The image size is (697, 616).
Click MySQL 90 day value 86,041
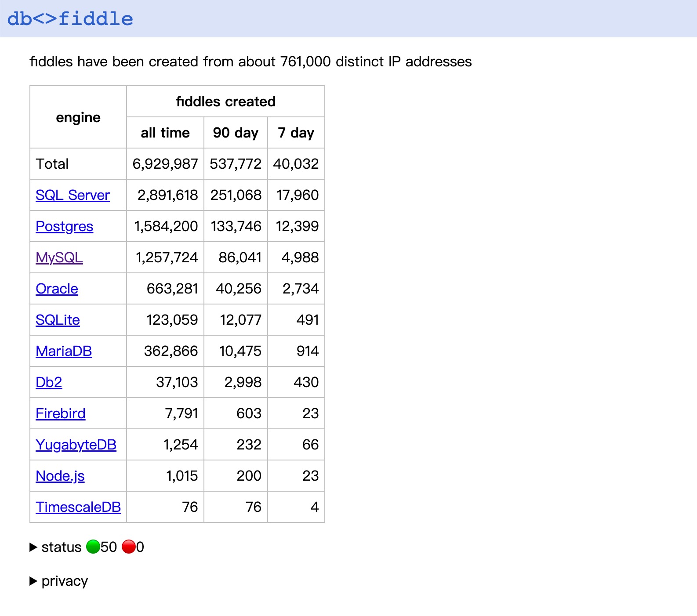tap(240, 257)
